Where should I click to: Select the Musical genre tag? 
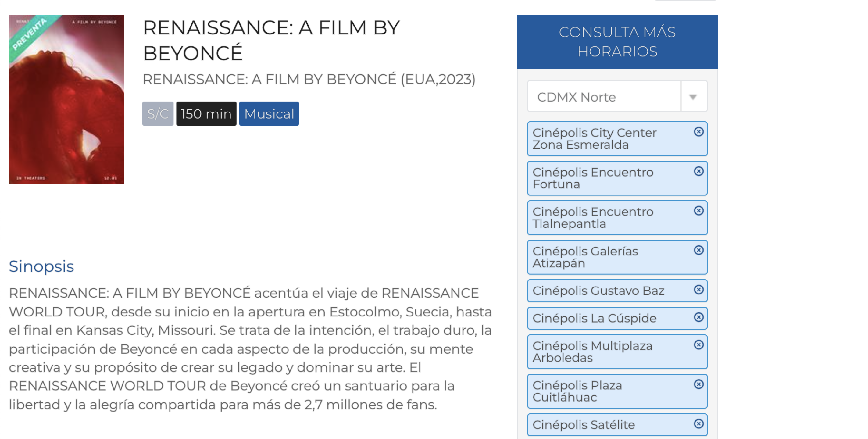tap(269, 113)
